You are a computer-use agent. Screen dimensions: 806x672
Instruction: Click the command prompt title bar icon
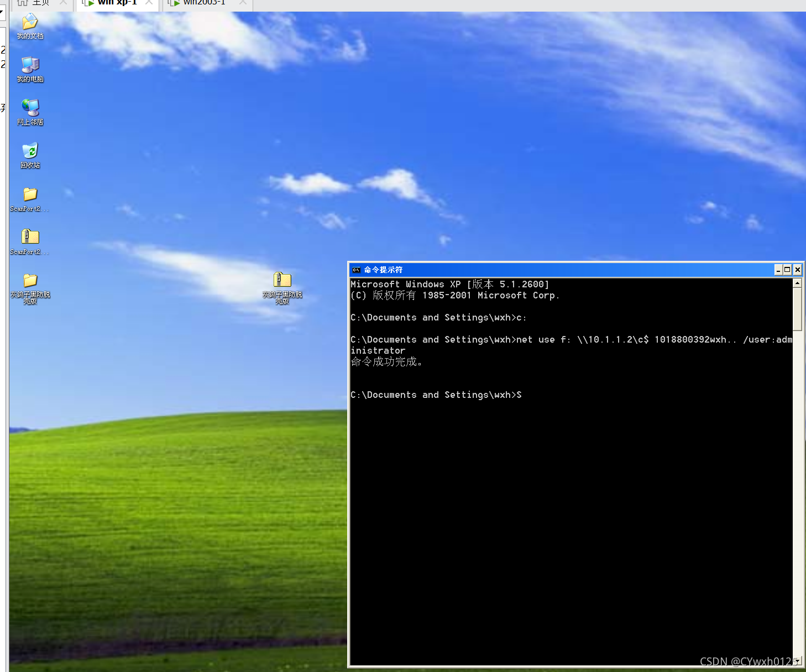357,270
